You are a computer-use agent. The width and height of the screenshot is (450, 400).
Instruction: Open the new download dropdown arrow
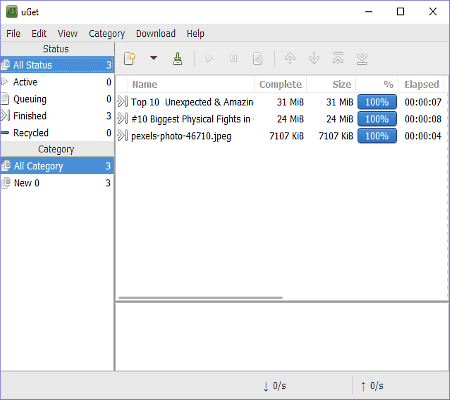point(153,58)
